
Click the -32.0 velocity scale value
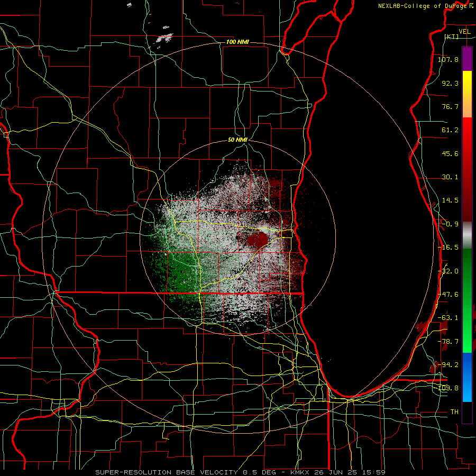[x=448, y=271]
